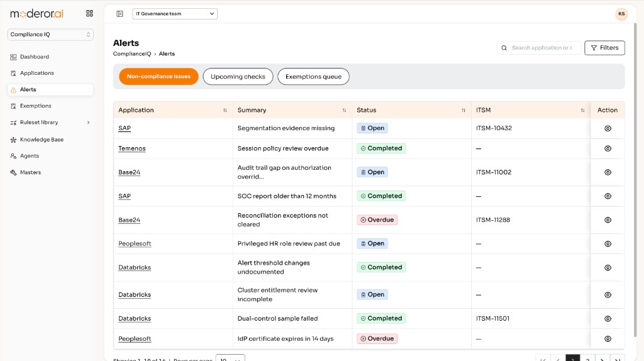644x361 pixels.
Task: View the Temenos alert eye icon
Action: click(x=608, y=148)
